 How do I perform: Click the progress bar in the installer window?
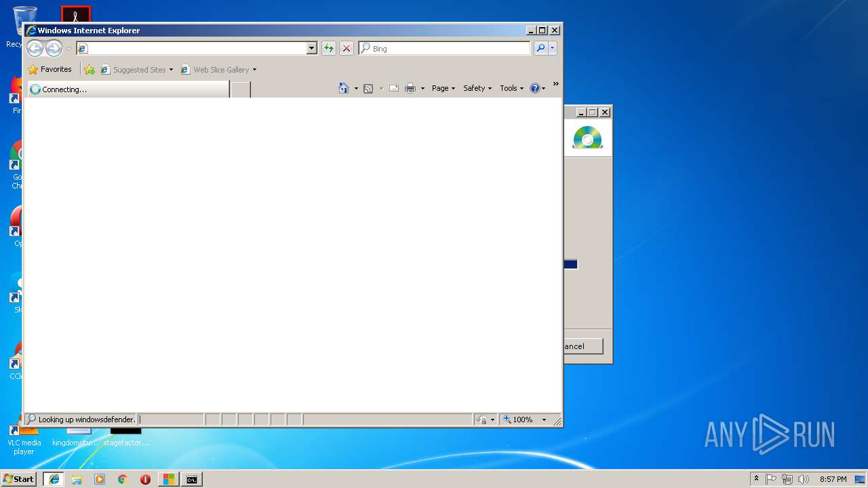[x=570, y=264]
